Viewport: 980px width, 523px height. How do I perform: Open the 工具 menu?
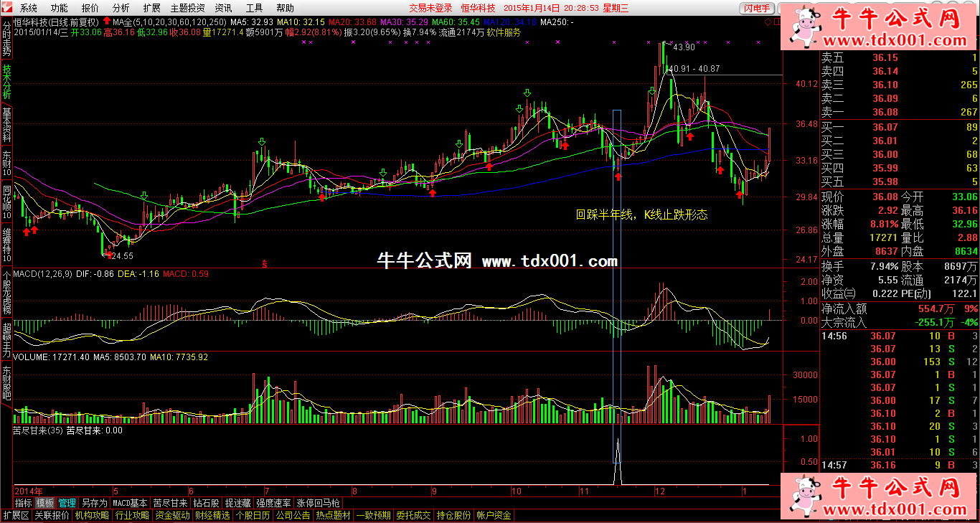(254, 8)
